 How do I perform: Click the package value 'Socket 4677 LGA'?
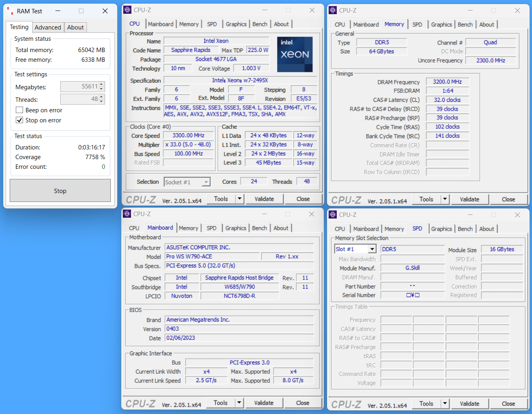[x=216, y=59]
